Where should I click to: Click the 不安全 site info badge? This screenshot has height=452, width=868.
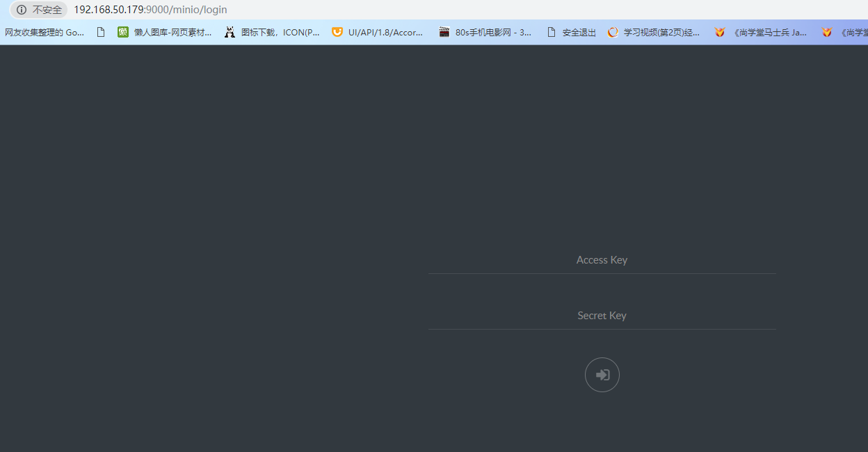pyautogui.click(x=39, y=10)
